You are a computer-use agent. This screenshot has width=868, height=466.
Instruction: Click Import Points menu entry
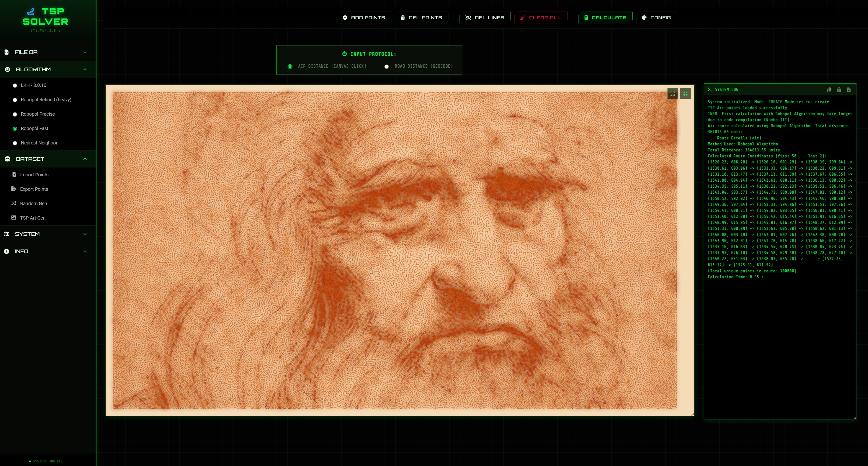(34, 174)
